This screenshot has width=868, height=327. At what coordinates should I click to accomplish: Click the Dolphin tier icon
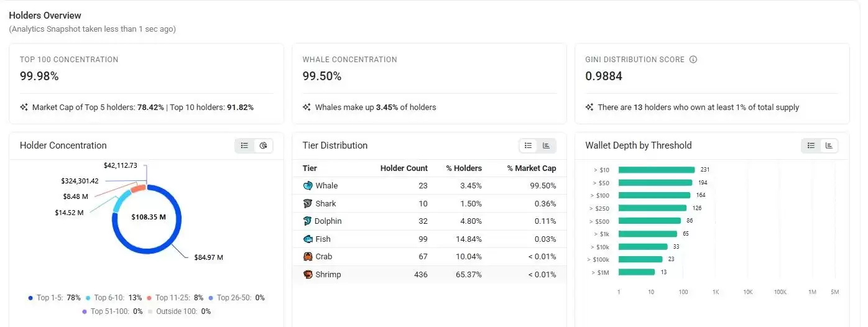[308, 221]
